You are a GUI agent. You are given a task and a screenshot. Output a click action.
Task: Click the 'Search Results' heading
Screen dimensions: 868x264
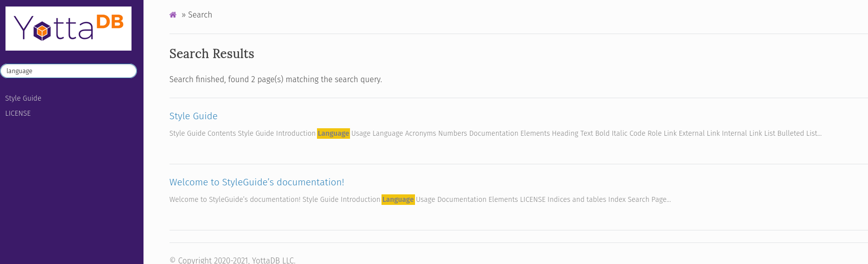[x=211, y=54]
